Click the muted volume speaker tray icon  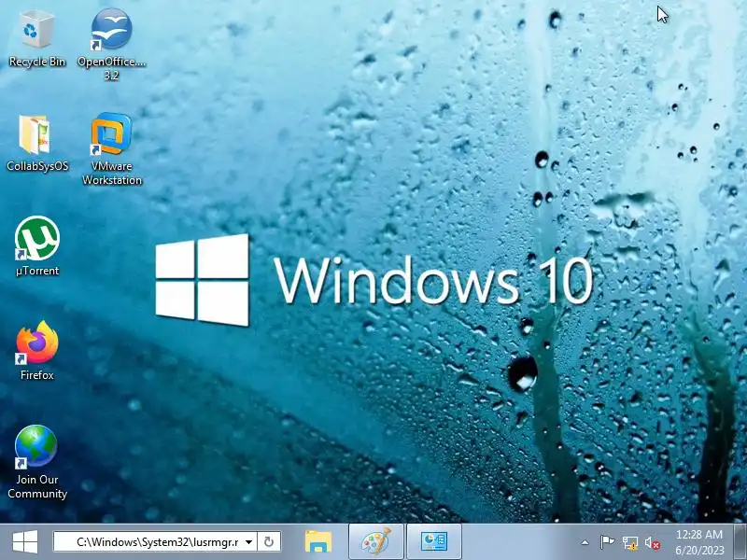pyautogui.click(x=652, y=542)
